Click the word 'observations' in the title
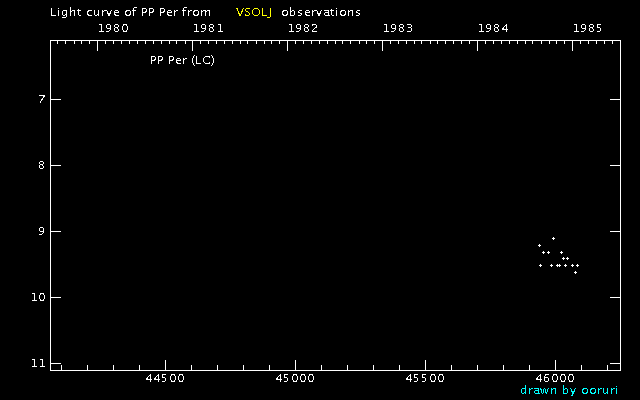The width and height of the screenshot is (640, 400). pyautogui.click(x=321, y=12)
